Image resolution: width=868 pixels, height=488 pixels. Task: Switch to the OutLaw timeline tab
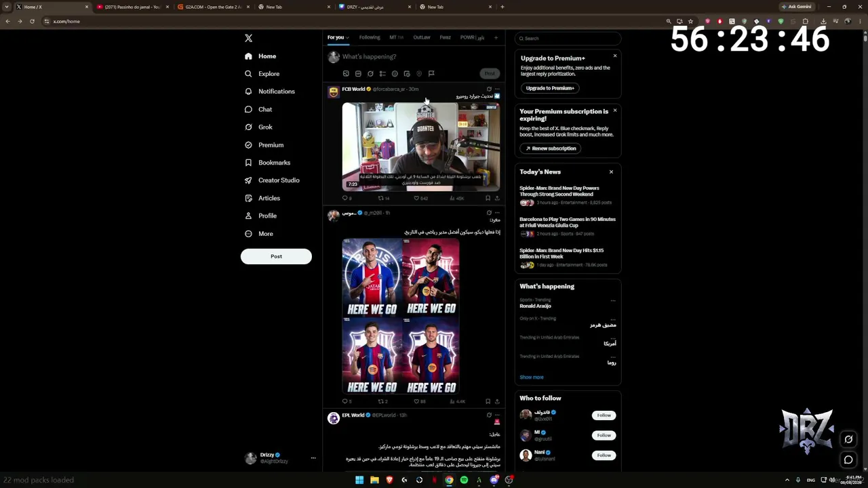[x=422, y=37]
